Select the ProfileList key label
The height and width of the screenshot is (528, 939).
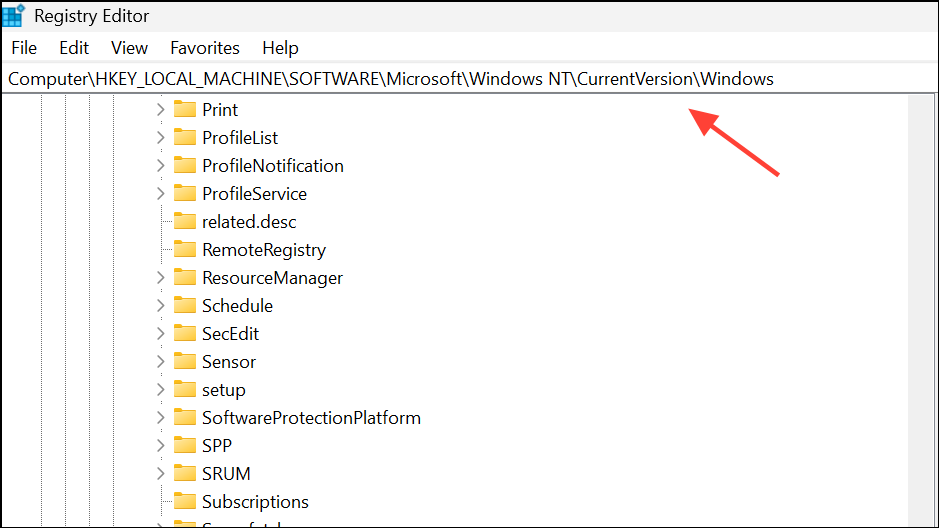240,138
